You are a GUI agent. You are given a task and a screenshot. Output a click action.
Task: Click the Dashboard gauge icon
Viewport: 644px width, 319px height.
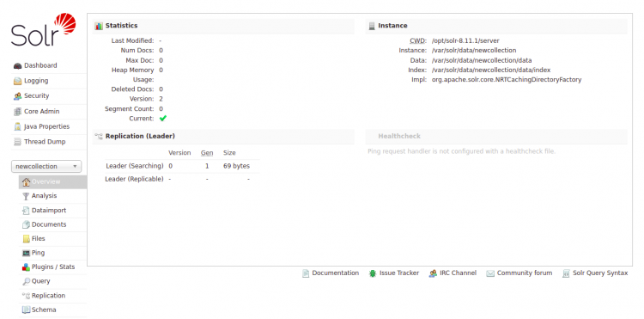[17, 65]
